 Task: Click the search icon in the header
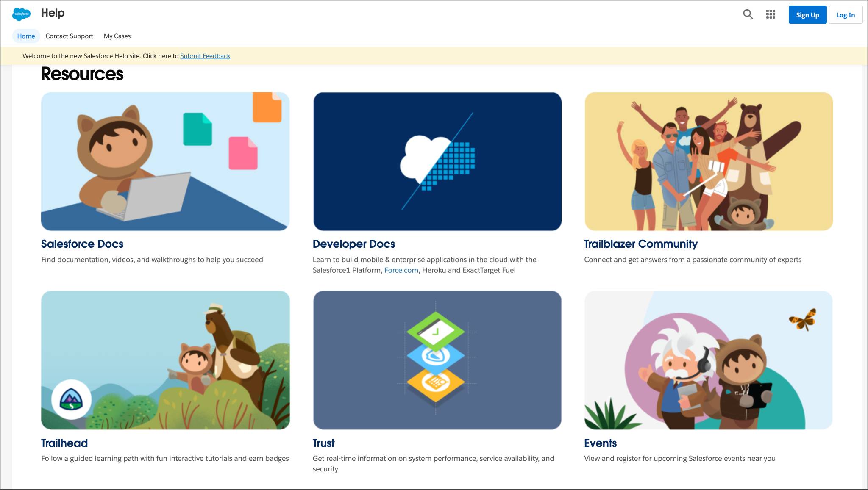click(749, 15)
